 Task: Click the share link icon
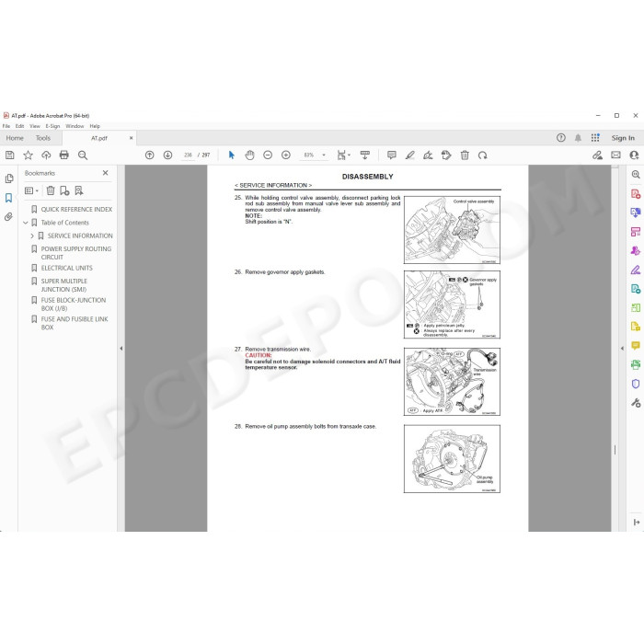click(597, 155)
